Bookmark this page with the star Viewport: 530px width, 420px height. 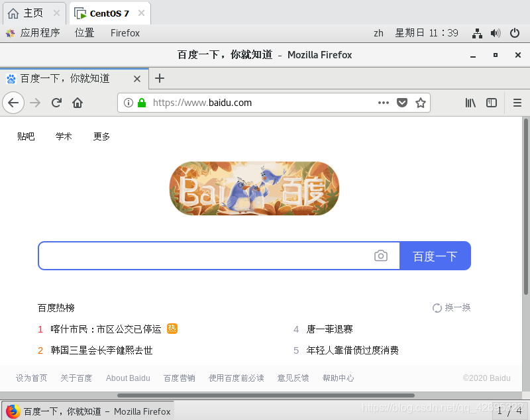421,103
